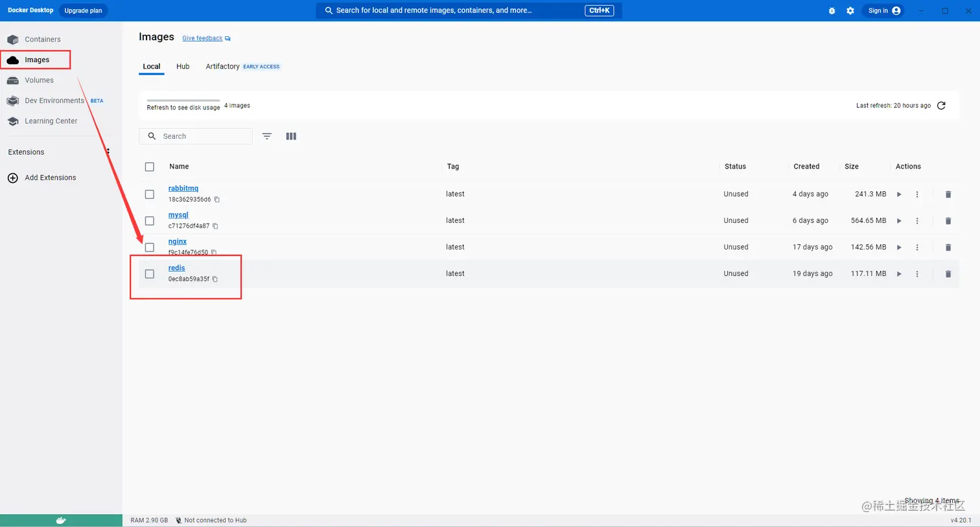Open more actions for rabbitmq
The width and height of the screenshot is (980, 527).
coord(917,194)
